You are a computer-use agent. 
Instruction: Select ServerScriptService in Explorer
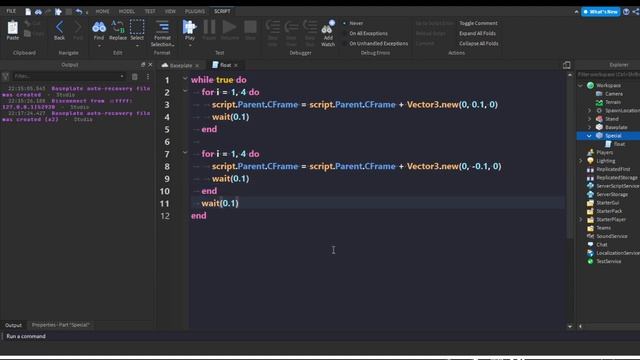[617, 186]
